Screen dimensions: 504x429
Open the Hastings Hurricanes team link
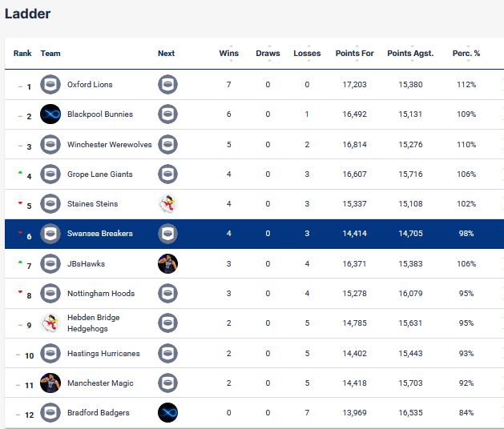click(103, 353)
